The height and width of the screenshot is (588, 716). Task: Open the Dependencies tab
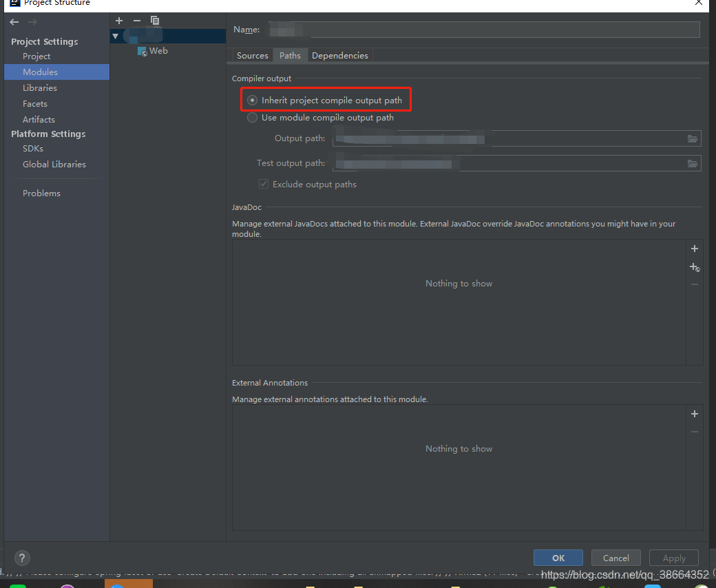click(339, 56)
